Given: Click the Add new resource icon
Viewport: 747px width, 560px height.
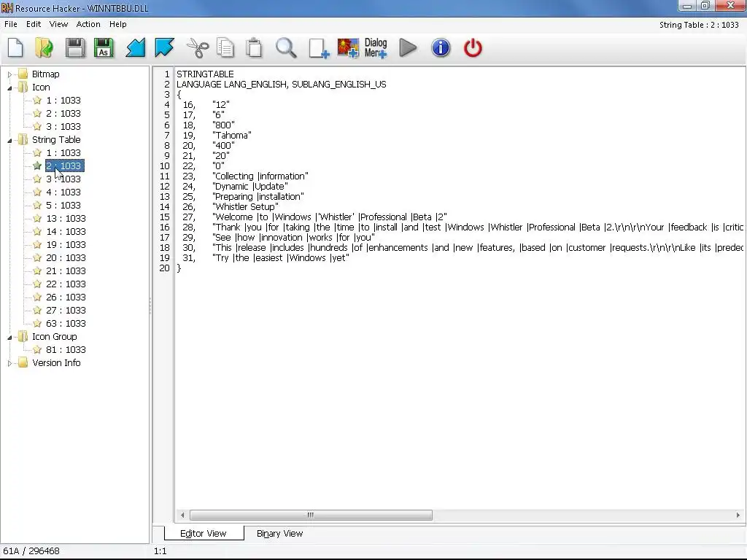Looking at the screenshot, I should (x=319, y=49).
